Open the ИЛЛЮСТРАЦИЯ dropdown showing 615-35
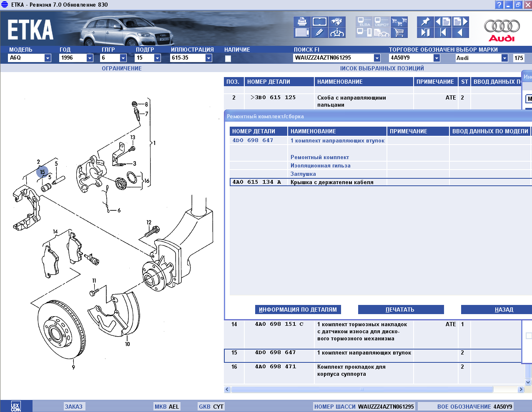This screenshot has width=532, height=412. pyautogui.click(x=208, y=58)
